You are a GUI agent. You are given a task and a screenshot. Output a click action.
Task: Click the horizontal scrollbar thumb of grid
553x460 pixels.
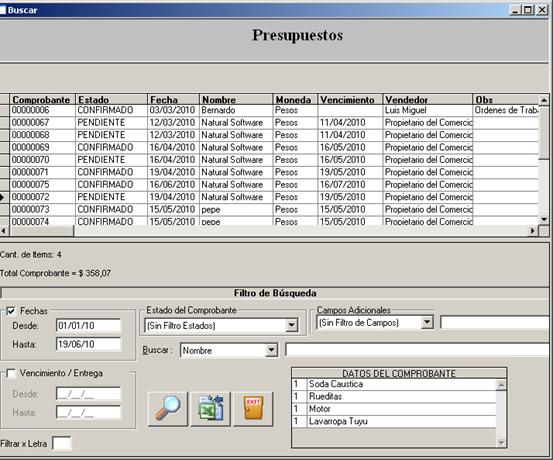(42, 231)
